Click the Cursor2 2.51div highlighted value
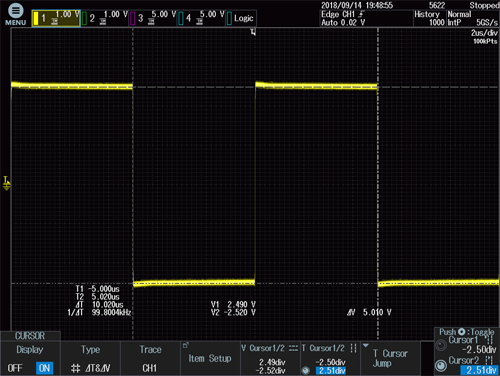Viewport: 500px width, 376px height. [479, 370]
